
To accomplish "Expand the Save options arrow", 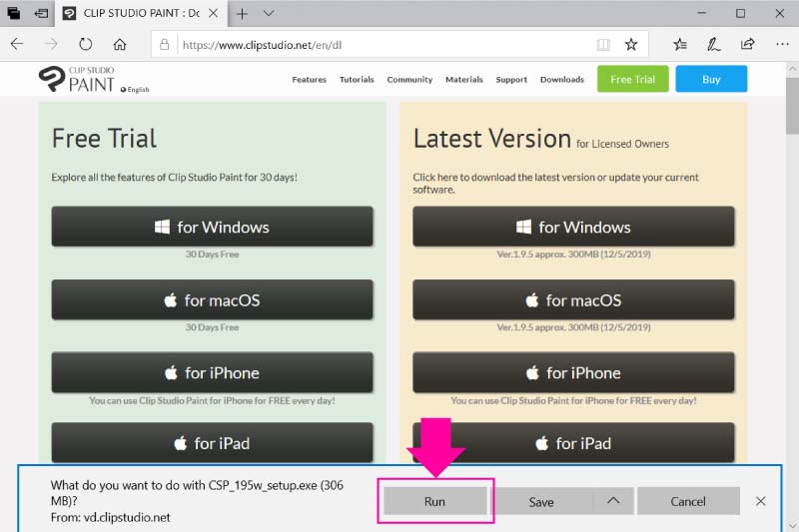I will coord(613,501).
